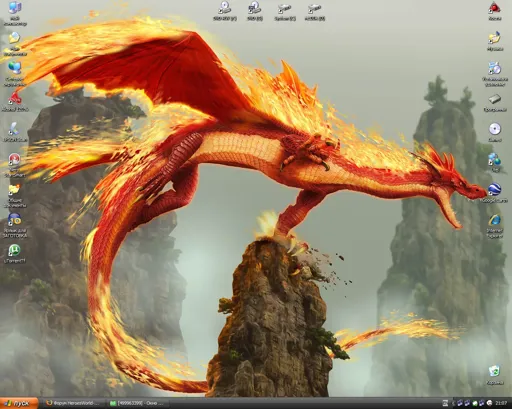Screen dimensions: 512x409
Task: Open the Network Neighborhood desktop icon
Action: pos(15,74)
